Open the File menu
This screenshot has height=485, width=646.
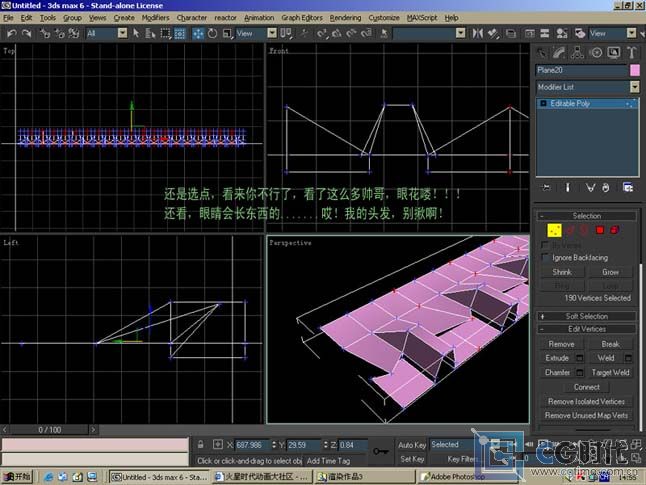pyautogui.click(x=8, y=18)
